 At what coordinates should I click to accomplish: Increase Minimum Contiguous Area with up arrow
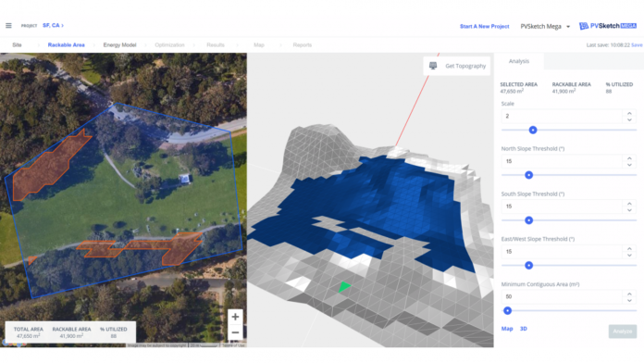pos(629,294)
